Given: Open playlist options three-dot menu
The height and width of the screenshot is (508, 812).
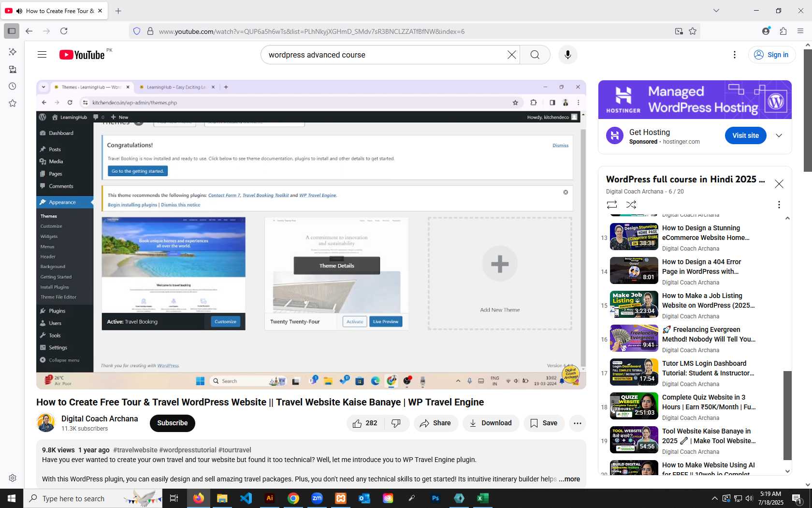Looking at the screenshot, I should [x=779, y=205].
